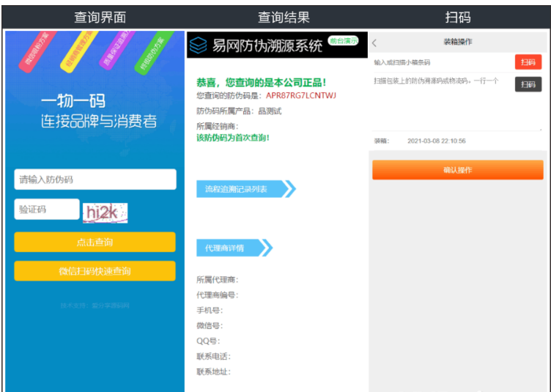551x392 pixels.
Task: Tap the back arrow in 装箱操作 header
Action: 375,42
